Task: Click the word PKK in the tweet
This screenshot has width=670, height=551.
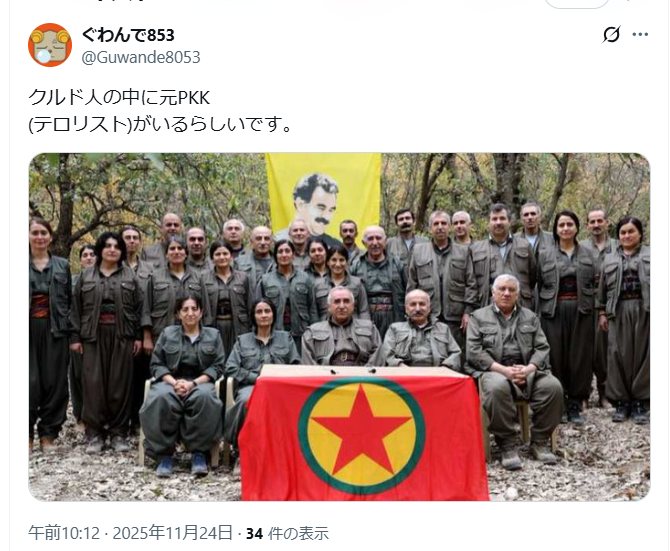Action: (x=194, y=98)
